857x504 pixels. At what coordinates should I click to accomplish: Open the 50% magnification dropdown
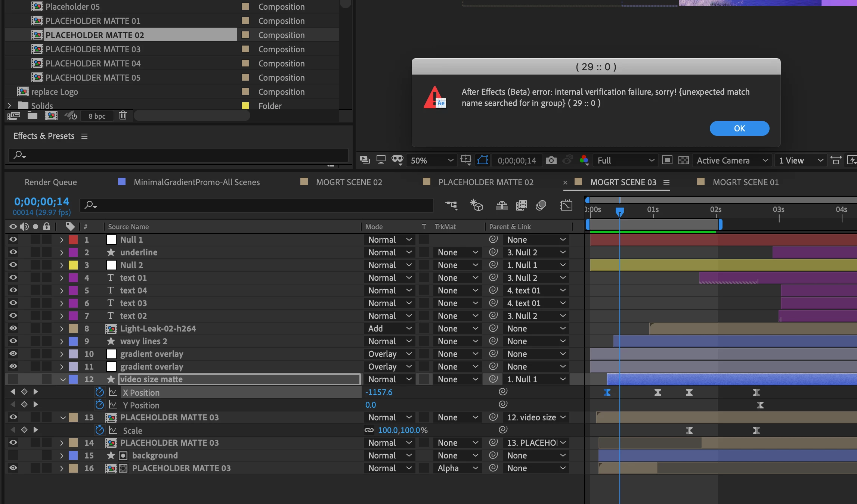[x=432, y=161]
